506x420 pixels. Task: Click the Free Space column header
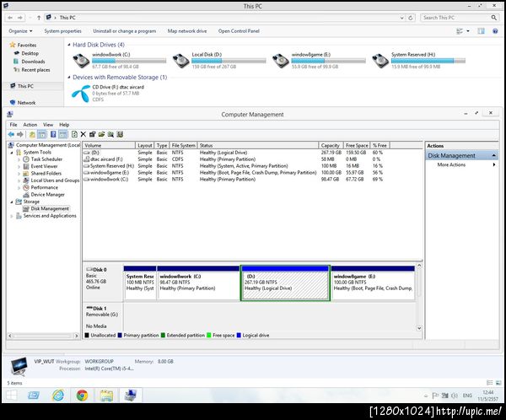click(x=357, y=146)
